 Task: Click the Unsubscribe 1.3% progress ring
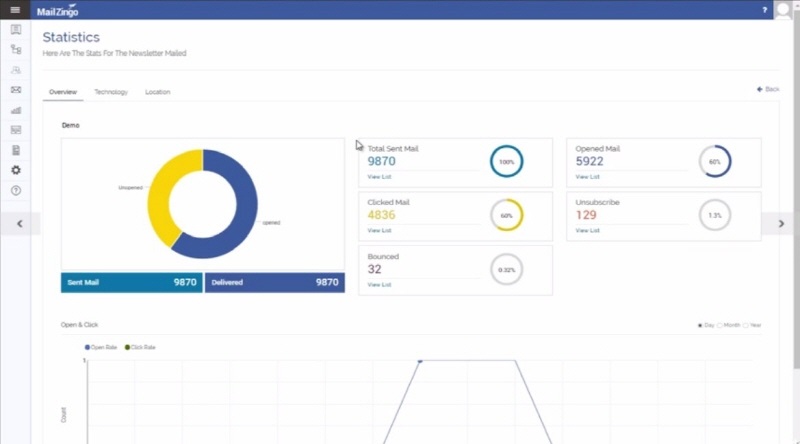point(715,215)
